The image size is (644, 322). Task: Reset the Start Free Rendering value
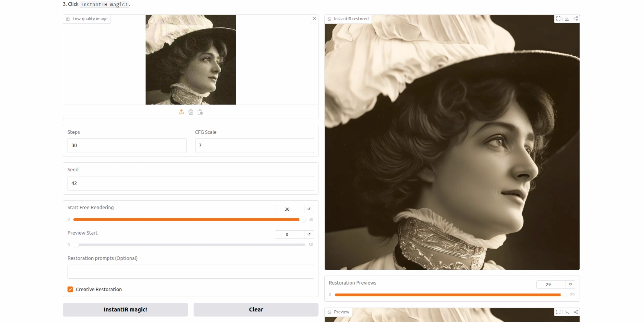point(309,209)
